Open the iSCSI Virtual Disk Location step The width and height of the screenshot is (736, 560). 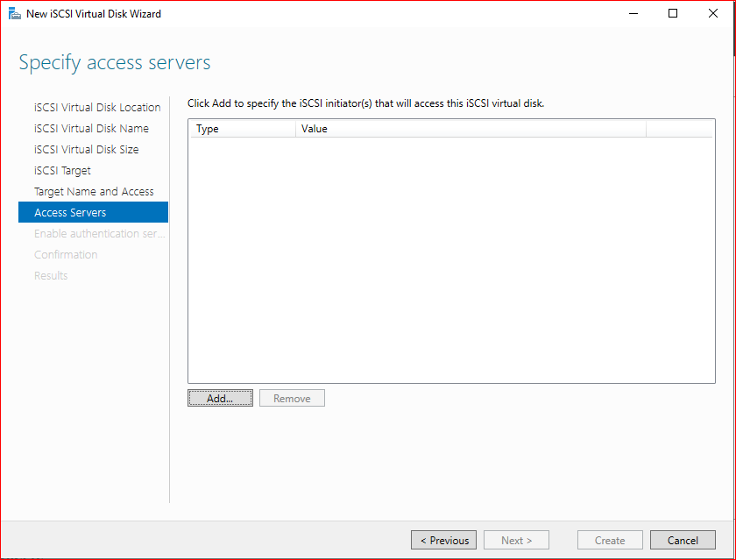click(97, 108)
